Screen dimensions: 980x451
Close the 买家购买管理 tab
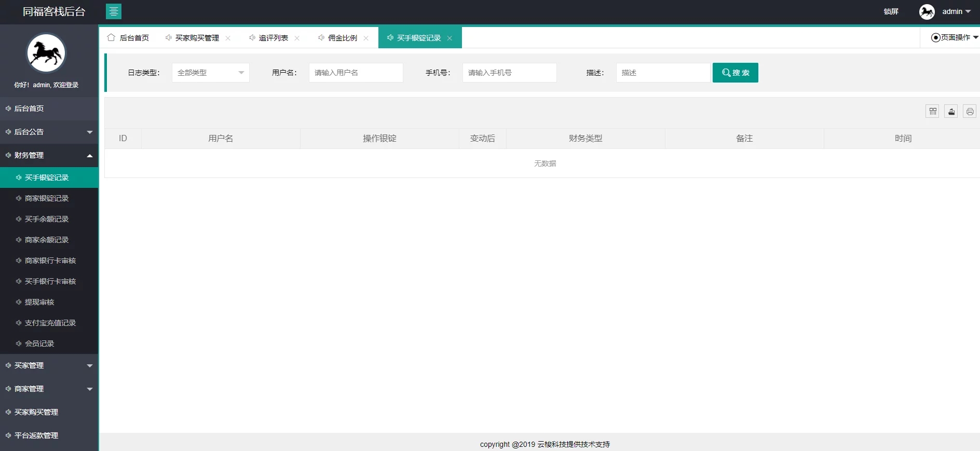click(x=228, y=38)
